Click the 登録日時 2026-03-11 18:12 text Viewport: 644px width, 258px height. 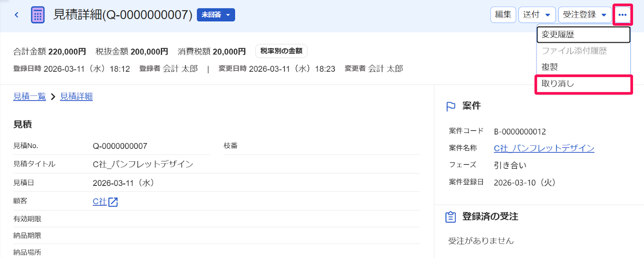(72, 69)
